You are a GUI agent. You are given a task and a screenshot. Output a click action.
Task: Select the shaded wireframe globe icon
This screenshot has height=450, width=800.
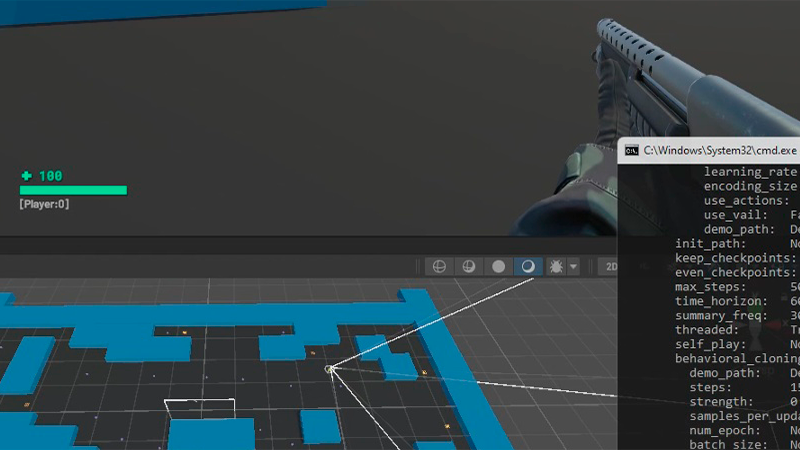467,267
